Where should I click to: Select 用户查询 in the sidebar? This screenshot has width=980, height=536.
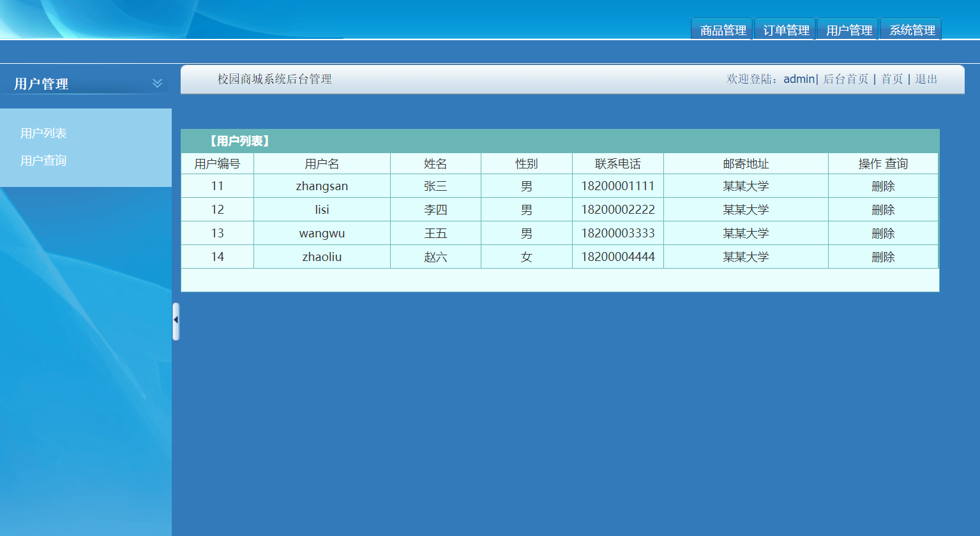tap(43, 161)
